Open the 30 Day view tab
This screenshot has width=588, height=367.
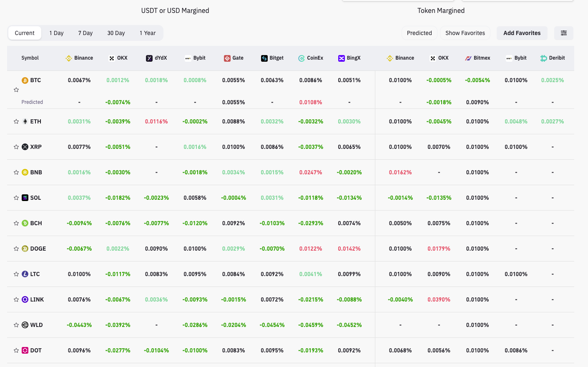116,33
